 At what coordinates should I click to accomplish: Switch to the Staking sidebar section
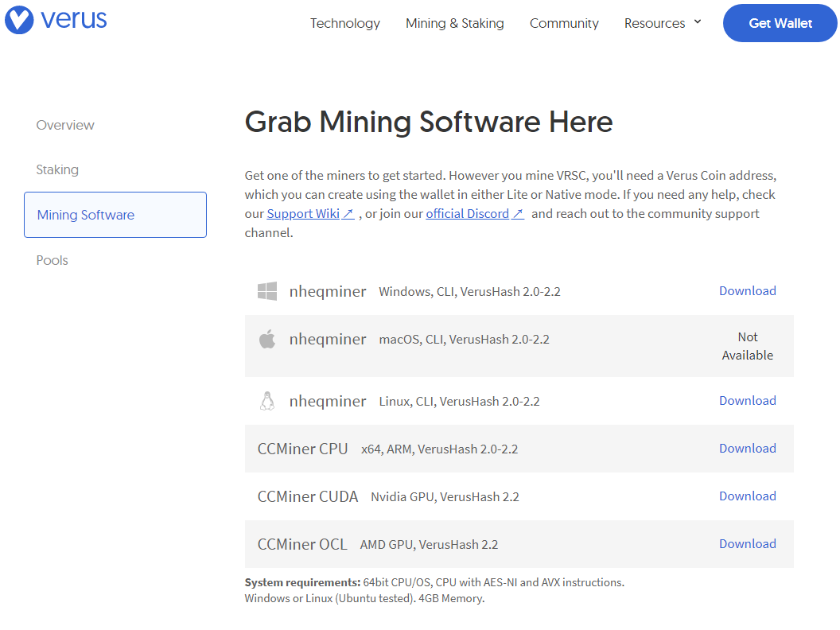pos(57,169)
